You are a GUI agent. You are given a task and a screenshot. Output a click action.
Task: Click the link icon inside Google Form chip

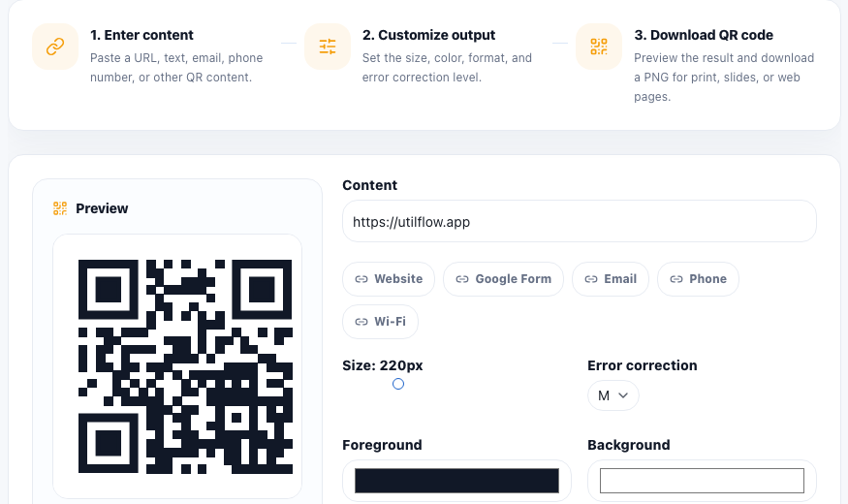point(462,279)
